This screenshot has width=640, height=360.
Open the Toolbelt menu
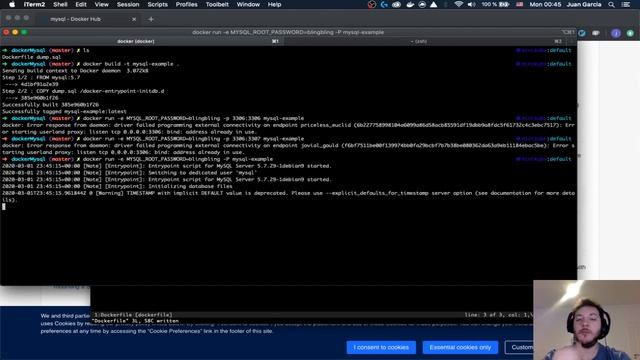217,4
